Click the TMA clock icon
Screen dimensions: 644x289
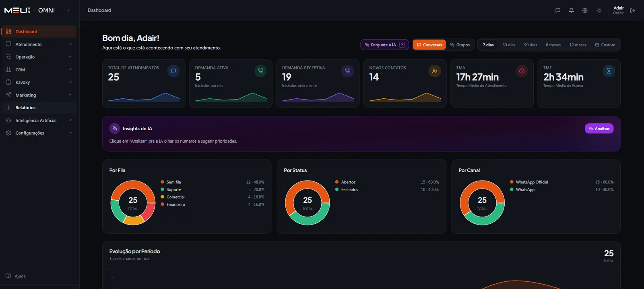click(x=522, y=71)
